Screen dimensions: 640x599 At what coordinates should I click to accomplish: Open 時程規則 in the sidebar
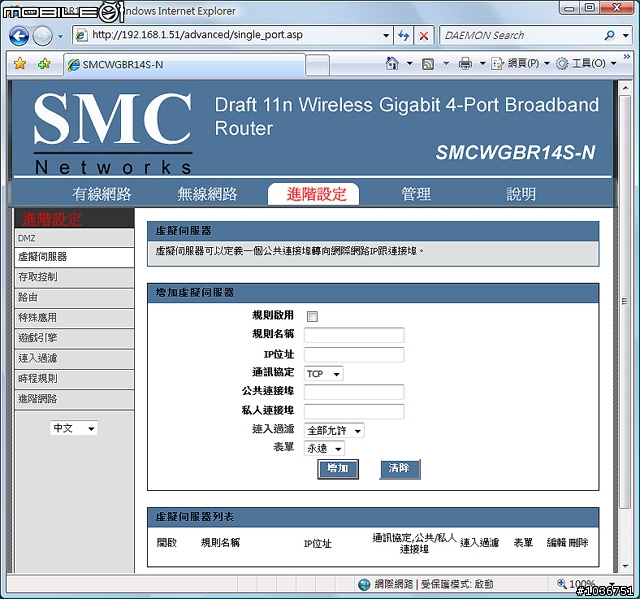[x=74, y=379]
